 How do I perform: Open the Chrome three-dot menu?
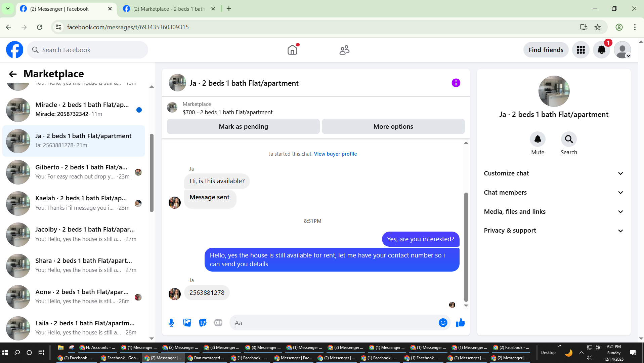click(x=635, y=27)
